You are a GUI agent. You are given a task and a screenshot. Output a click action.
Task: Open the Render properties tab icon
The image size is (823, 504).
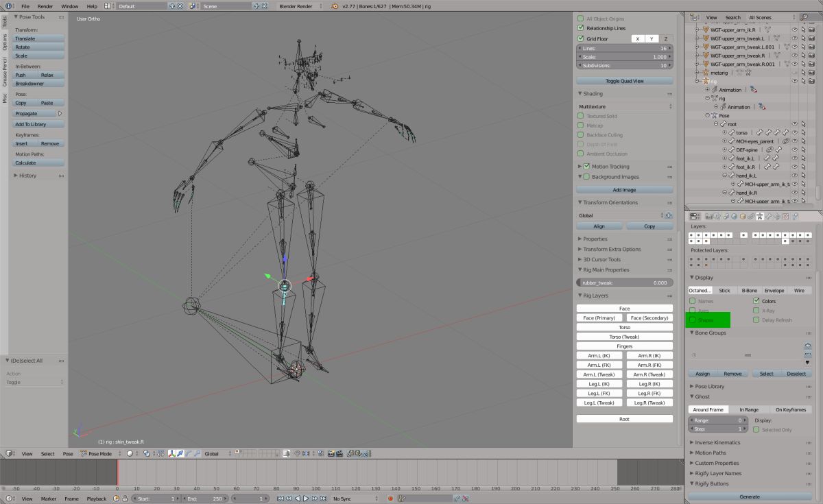[708, 216]
